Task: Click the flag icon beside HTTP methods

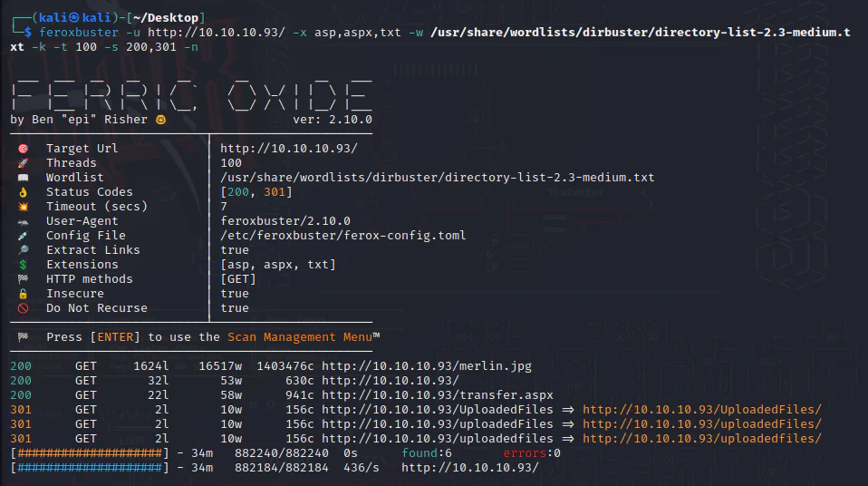Action: click(x=23, y=278)
